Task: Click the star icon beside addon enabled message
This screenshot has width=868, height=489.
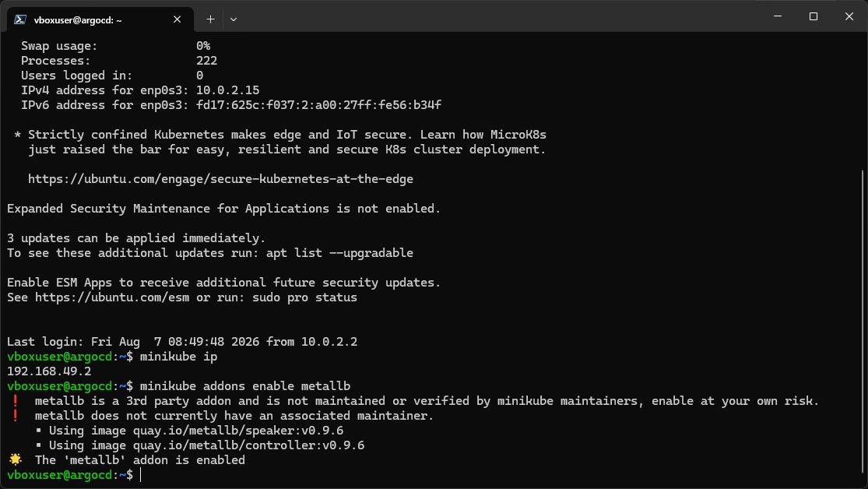Action: 16,459
